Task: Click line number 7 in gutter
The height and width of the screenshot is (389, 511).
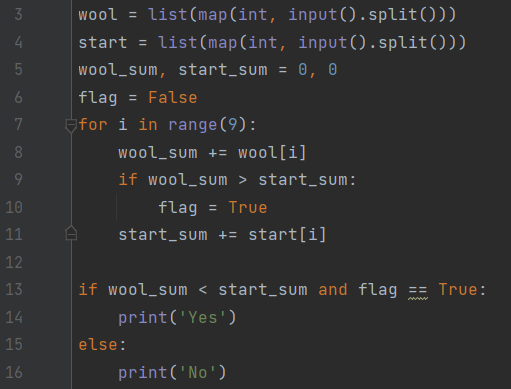Action: point(18,125)
